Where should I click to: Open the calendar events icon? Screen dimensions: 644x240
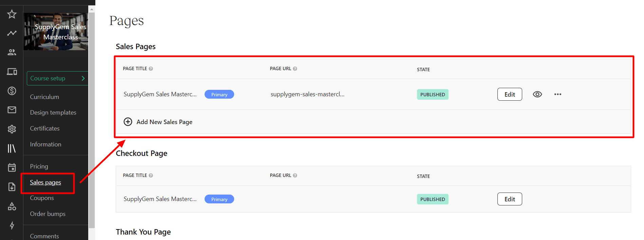[12, 167]
